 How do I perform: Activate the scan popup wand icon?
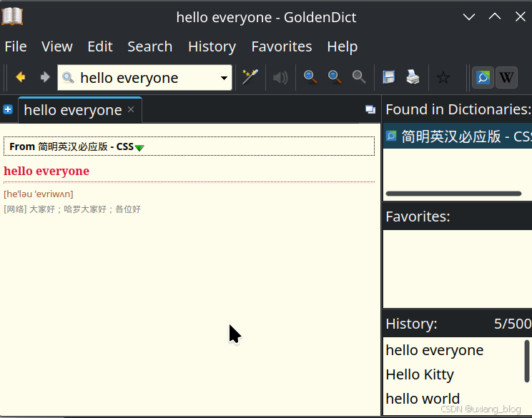(x=250, y=77)
